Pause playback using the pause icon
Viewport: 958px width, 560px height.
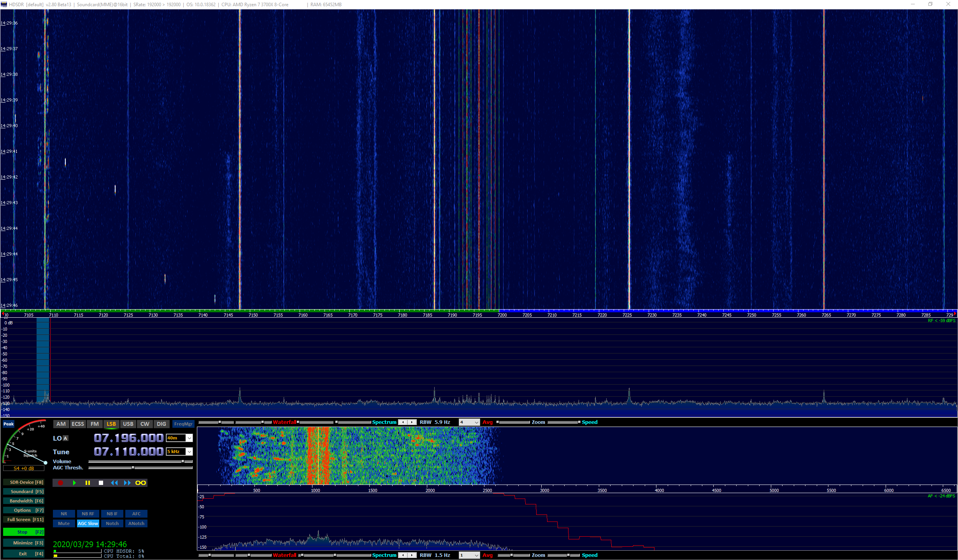[x=88, y=483]
